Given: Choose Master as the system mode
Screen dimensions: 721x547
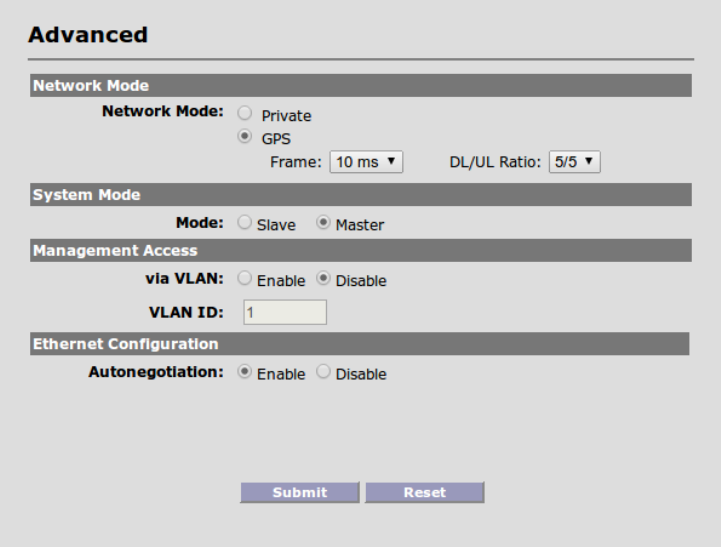Looking at the screenshot, I should pyautogui.click(x=324, y=225).
